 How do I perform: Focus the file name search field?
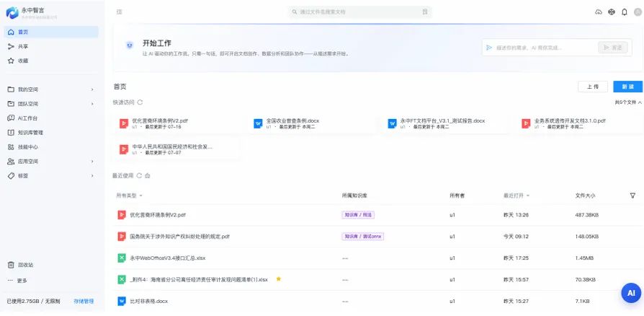pyautogui.click(x=359, y=12)
